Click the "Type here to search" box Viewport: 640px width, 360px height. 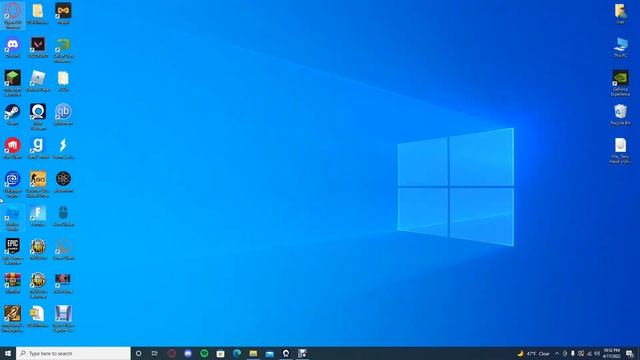[73, 353]
